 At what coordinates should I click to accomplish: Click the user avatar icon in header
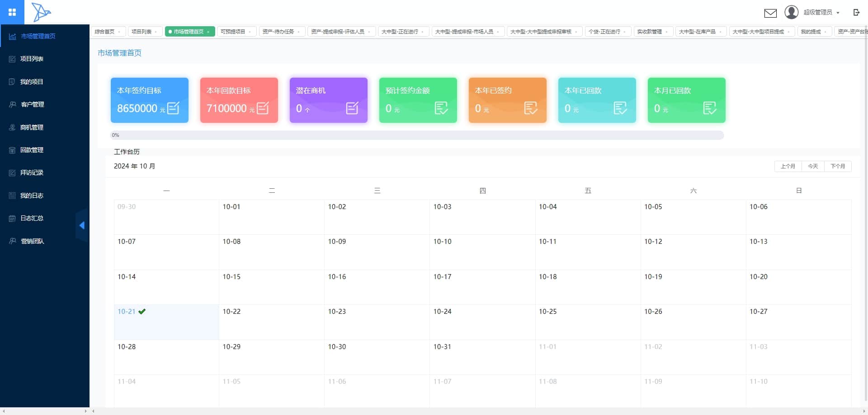tap(791, 12)
